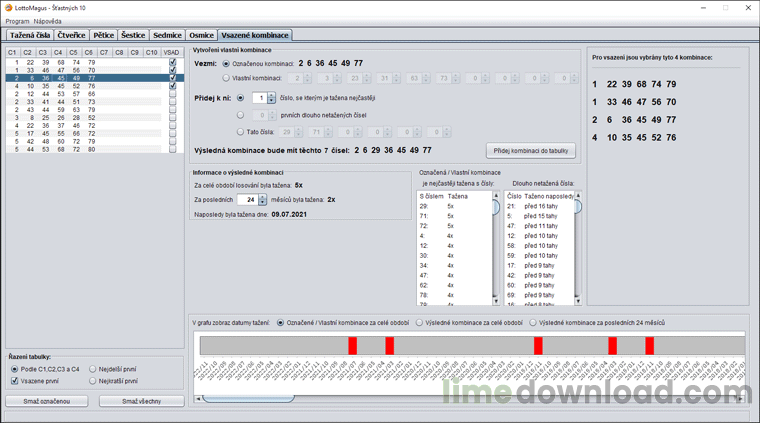Click the graph scrollbar left arrow
This screenshot has width=760, height=423.
tap(198, 399)
